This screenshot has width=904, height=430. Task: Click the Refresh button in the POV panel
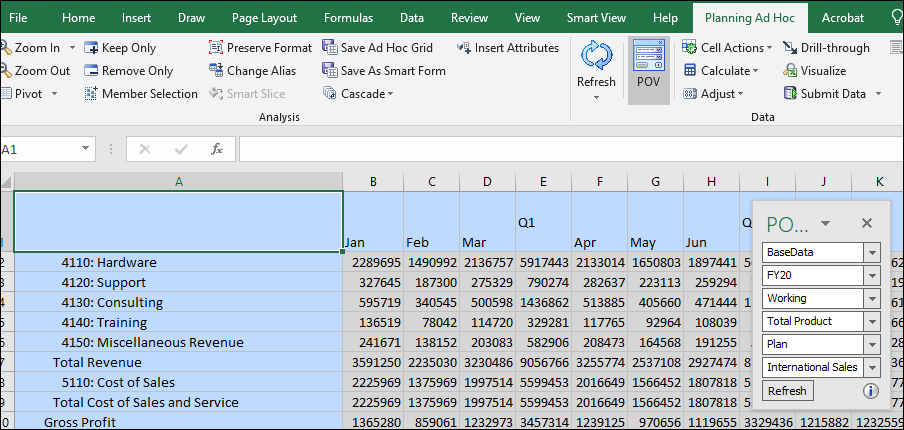point(787,390)
